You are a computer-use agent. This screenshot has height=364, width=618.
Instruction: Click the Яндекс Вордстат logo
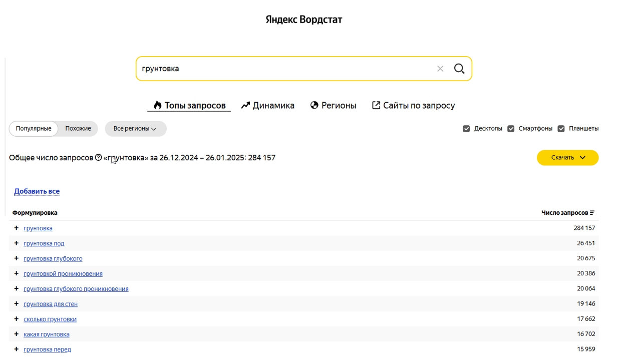coord(304,20)
